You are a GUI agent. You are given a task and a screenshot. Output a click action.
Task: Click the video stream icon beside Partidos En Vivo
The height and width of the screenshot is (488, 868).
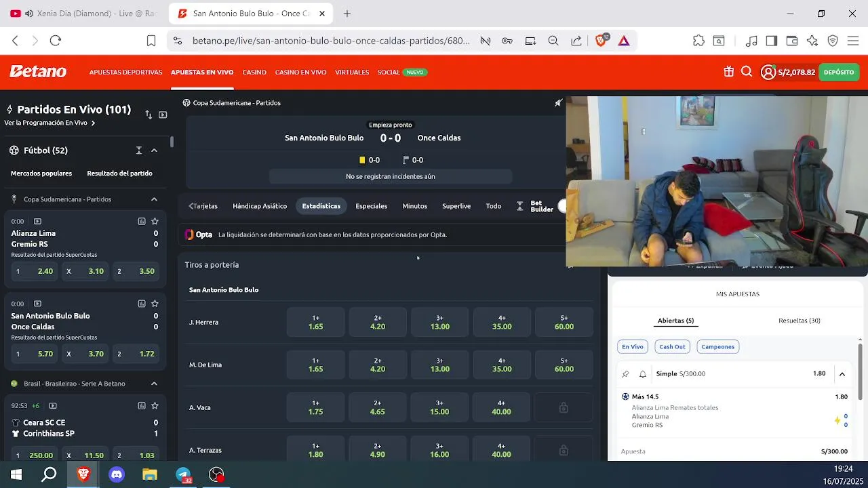point(163,115)
